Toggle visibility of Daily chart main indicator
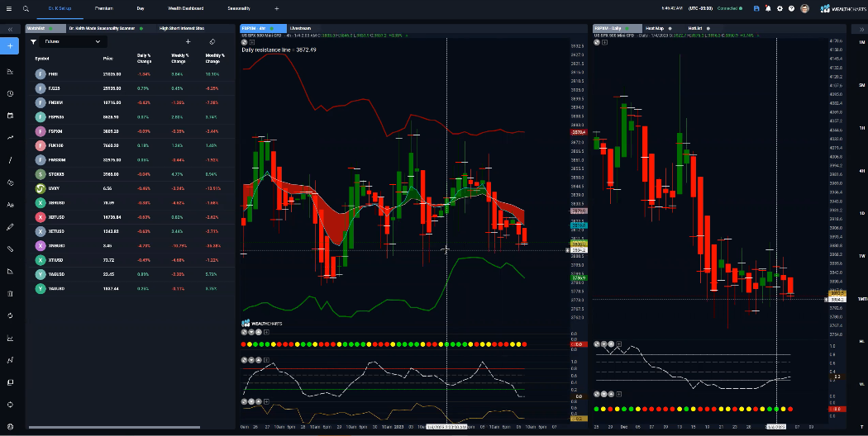Screen dimensions: 868x436 click(x=597, y=42)
